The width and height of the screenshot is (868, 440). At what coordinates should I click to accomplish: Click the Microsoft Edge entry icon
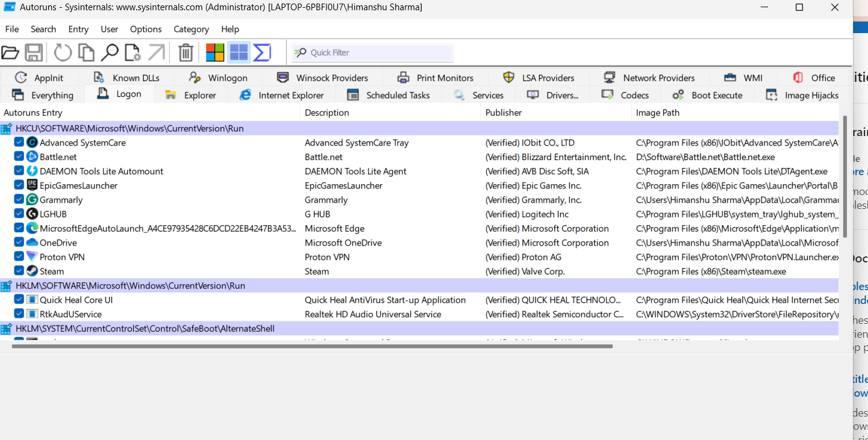coord(32,228)
